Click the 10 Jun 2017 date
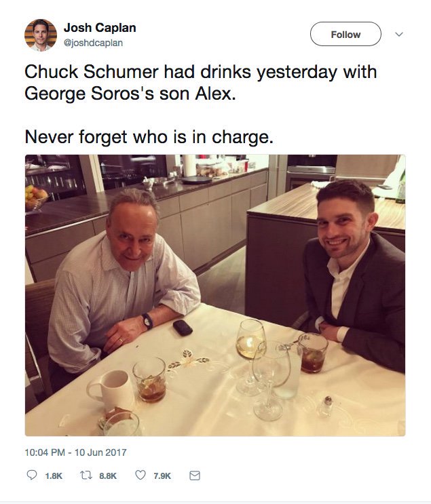 (102, 452)
